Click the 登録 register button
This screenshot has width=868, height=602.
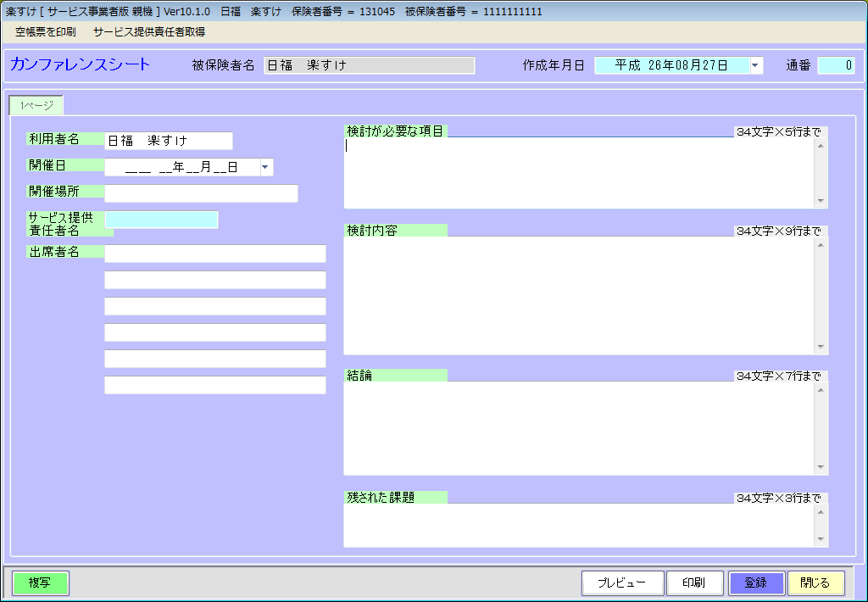(x=756, y=583)
